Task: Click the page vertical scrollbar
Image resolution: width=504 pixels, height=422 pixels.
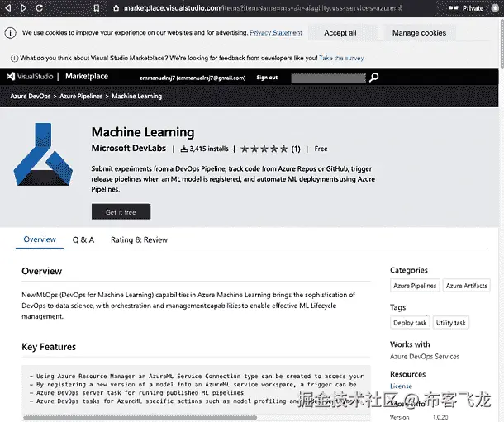Action: pos(502,43)
